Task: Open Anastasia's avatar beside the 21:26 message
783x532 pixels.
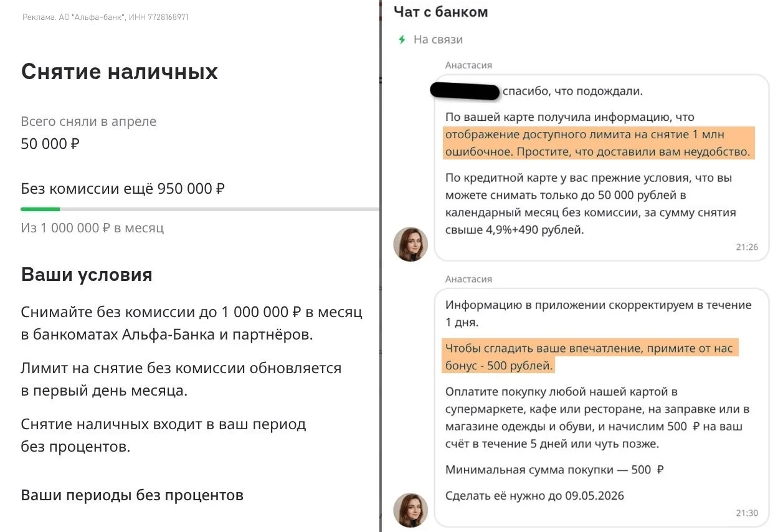Action: pos(410,244)
